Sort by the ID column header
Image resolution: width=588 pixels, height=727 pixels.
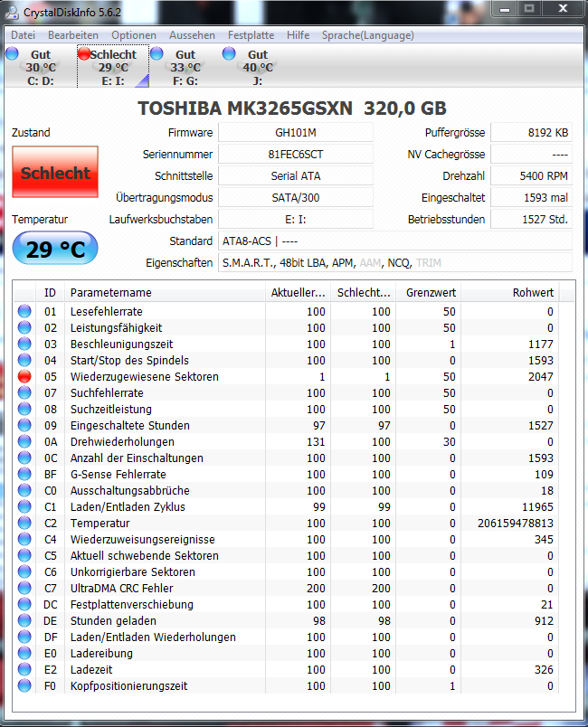coord(50,293)
